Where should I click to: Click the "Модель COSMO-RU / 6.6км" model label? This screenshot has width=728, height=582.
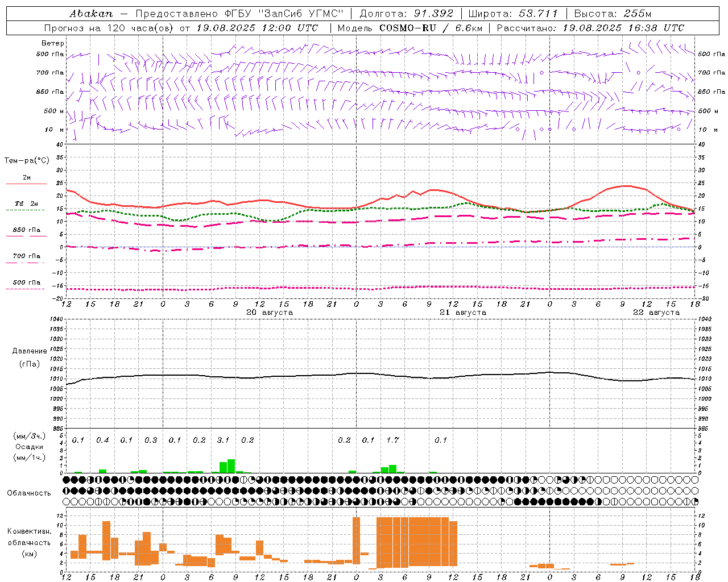pyautogui.click(x=409, y=28)
